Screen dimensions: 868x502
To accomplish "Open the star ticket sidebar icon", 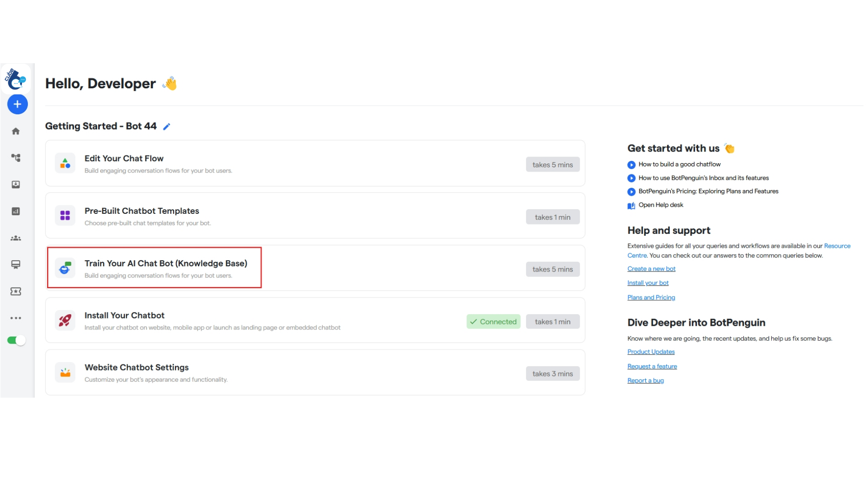I will point(16,291).
